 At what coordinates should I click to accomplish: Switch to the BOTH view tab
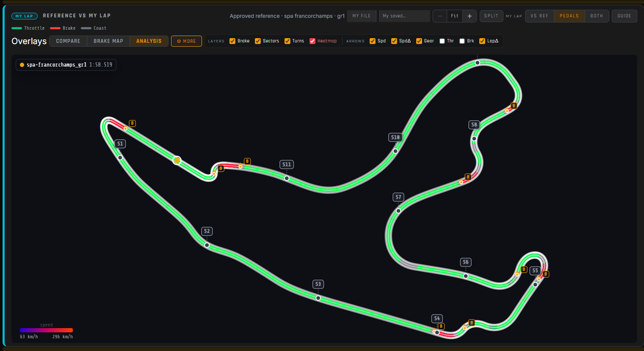click(x=597, y=16)
